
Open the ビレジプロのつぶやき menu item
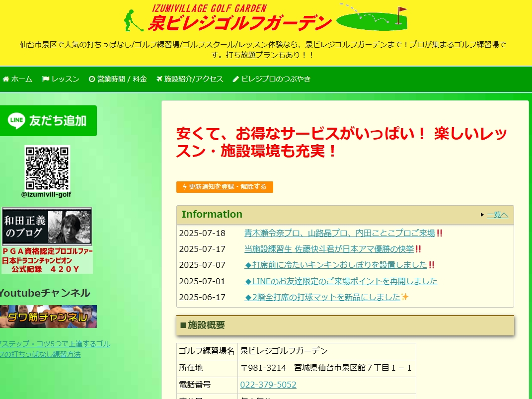pyautogui.click(x=276, y=79)
